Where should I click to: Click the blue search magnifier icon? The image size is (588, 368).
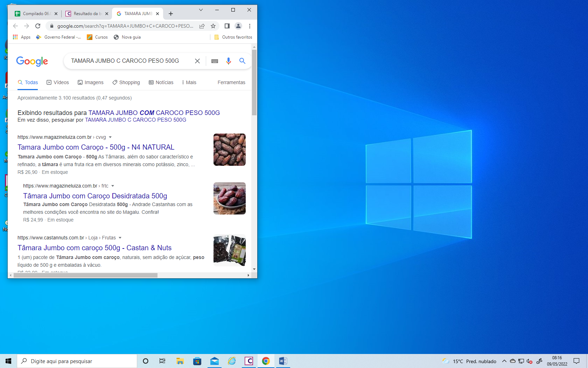coord(242,61)
